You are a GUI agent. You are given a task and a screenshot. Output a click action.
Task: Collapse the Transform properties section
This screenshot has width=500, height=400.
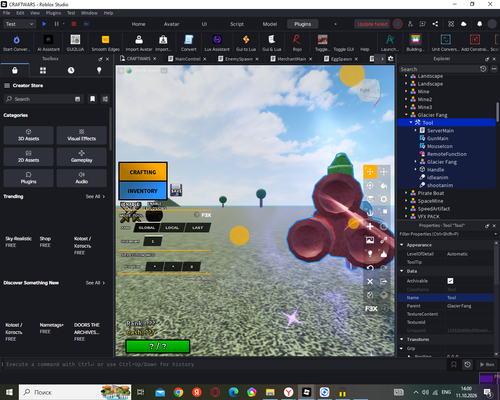point(402,339)
